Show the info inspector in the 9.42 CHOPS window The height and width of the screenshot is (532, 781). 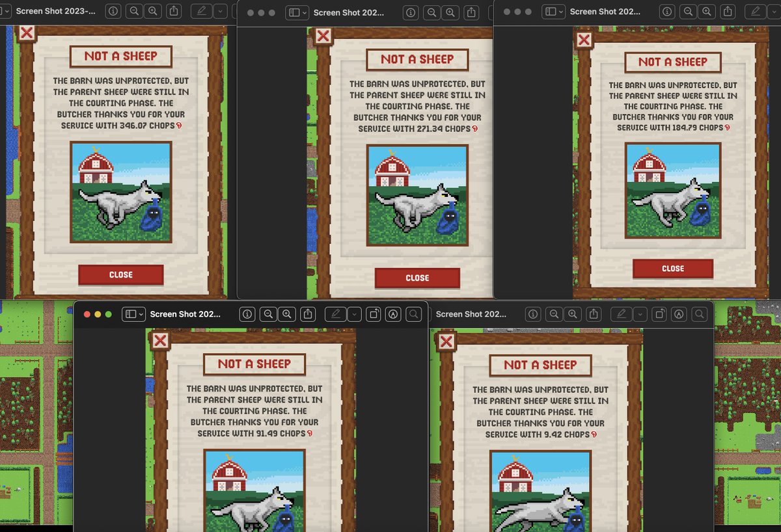pos(533,314)
